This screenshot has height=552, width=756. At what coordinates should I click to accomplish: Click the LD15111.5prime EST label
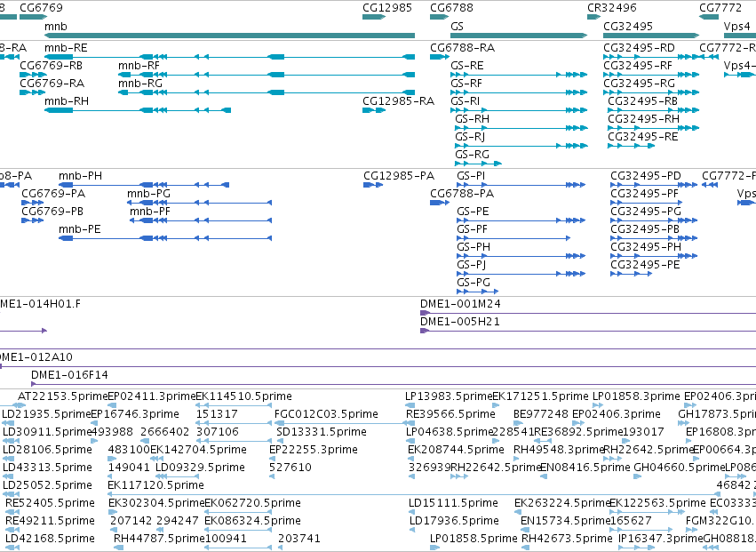click(x=453, y=503)
